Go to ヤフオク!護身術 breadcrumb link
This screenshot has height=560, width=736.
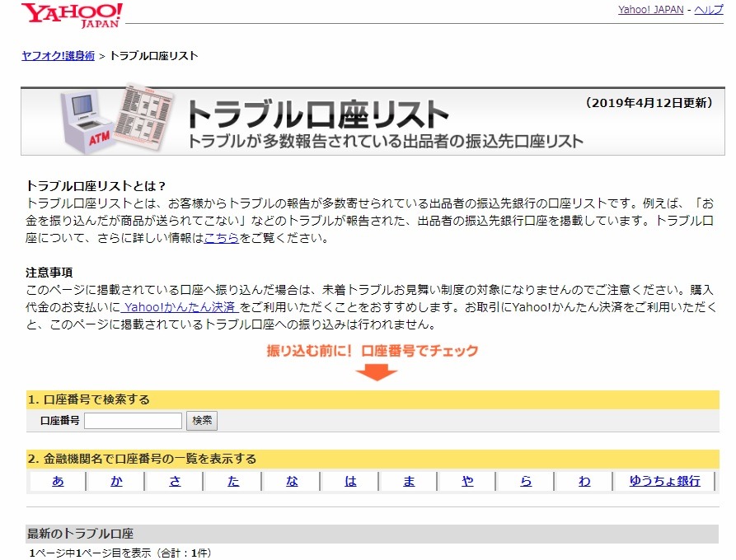58,56
